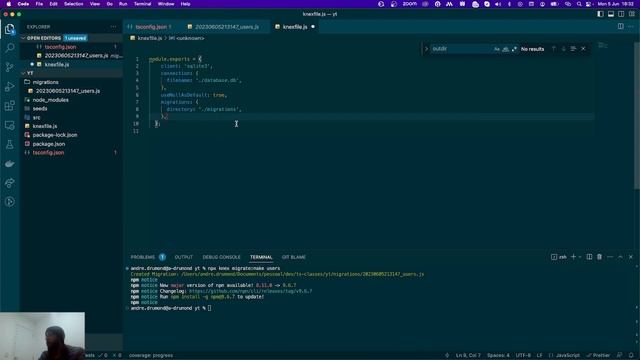640x360 pixels.
Task: Open the Problems panel tab
Action: 142,257
